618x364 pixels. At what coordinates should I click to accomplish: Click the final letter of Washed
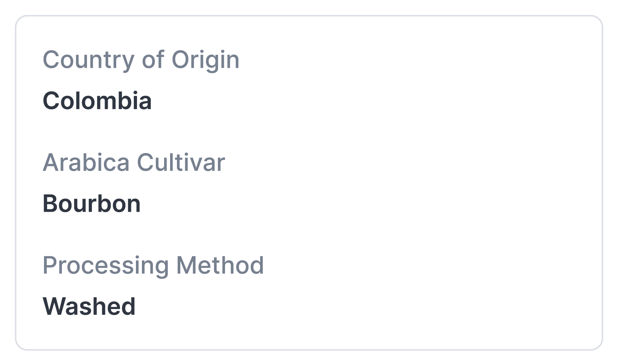128,306
